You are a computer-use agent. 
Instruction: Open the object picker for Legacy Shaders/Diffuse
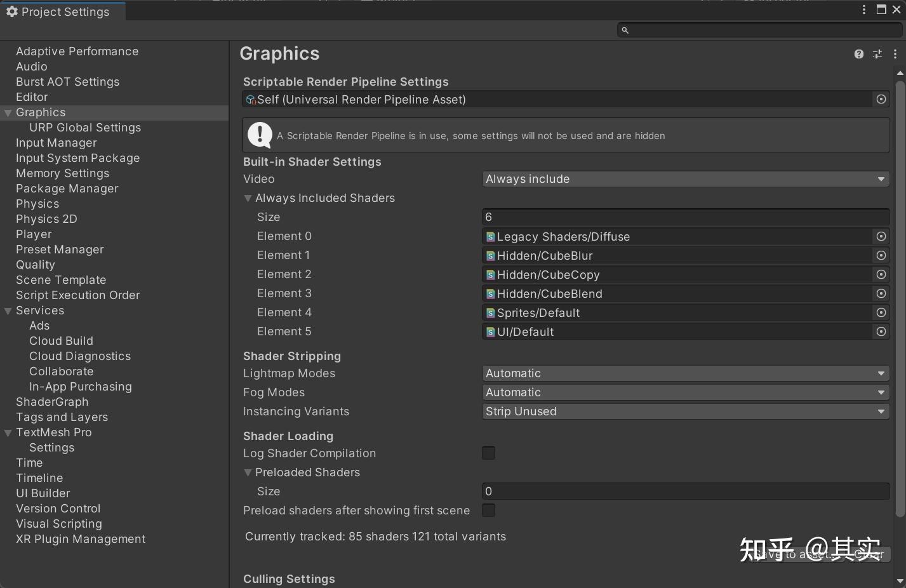881,236
